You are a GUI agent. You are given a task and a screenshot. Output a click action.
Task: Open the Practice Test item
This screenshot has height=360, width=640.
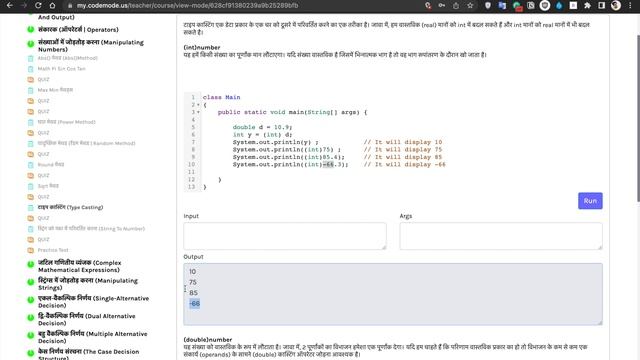click(x=53, y=250)
